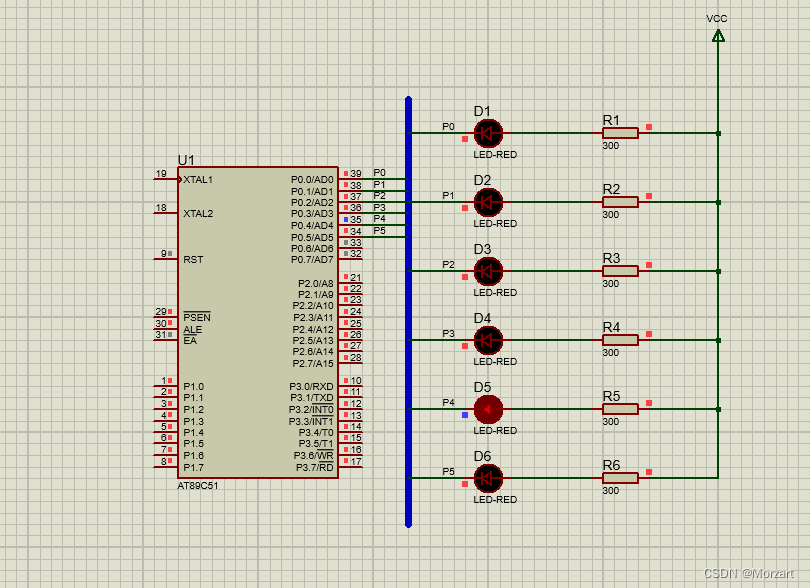Click the D4 reference label
The height and width of the screenshot is (588, 810).
coord(482,318)
